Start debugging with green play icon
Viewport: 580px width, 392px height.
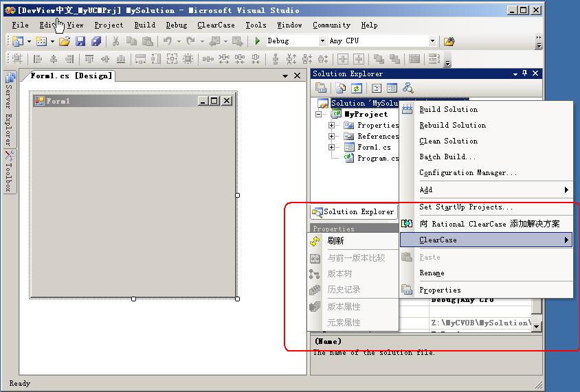click(258, 41)
